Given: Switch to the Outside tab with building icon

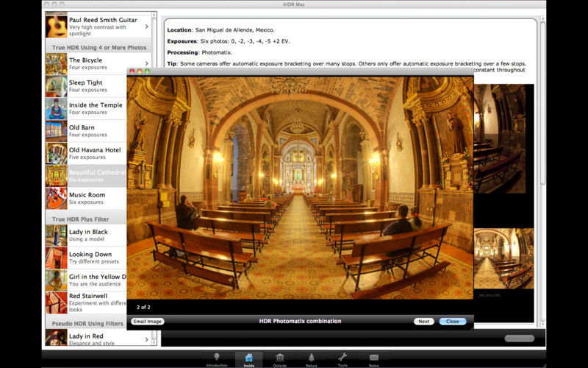Looking at the screenshot, I should point(280,360).
